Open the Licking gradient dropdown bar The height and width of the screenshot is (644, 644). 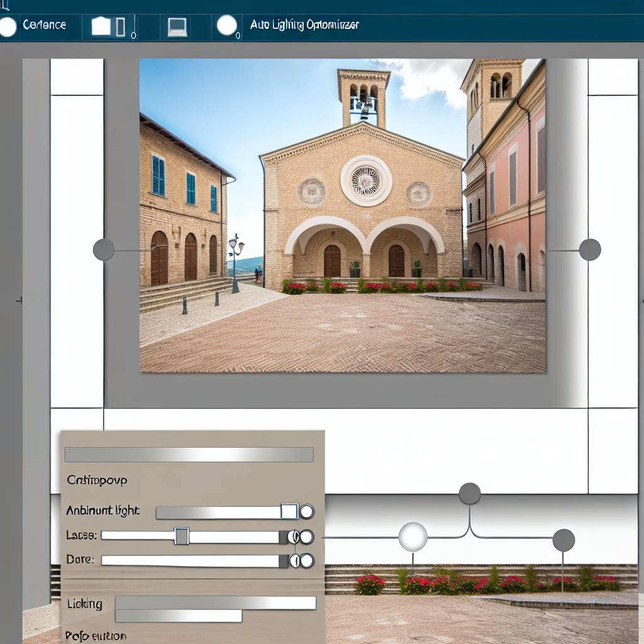pos(215,602)
